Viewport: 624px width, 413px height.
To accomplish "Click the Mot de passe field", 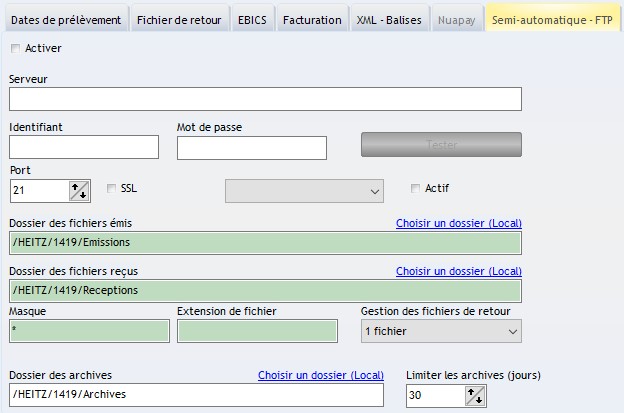I will (252, 148).
